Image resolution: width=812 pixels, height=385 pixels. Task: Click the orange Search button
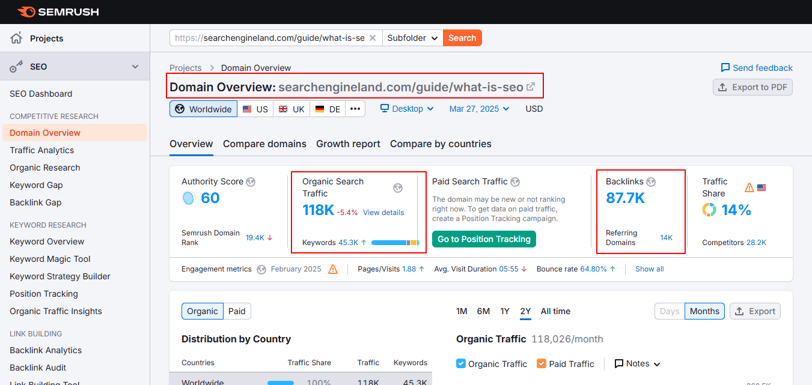[x=462, y=38]
